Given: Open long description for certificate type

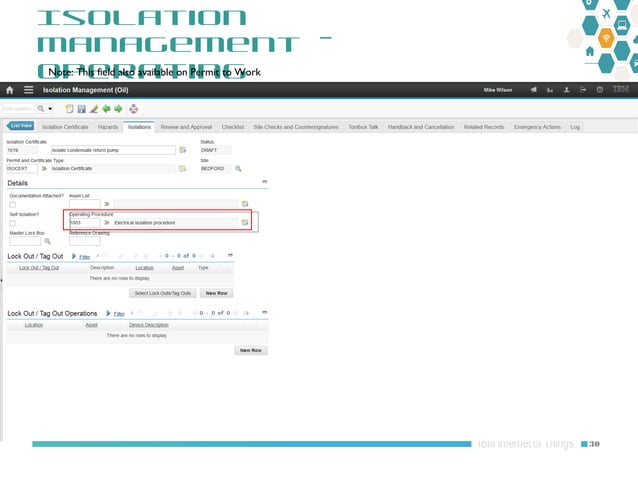Looking at the screenshot, I should (x=182, y=168).
